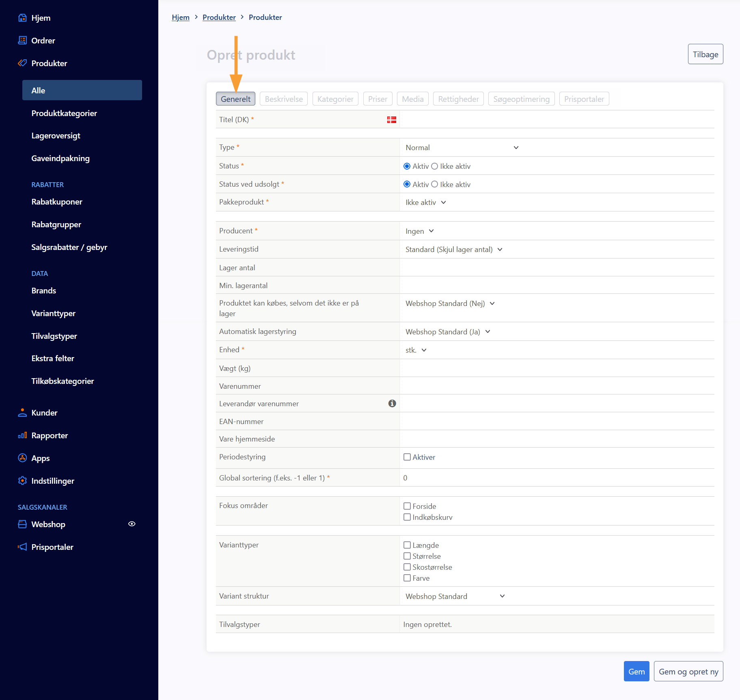This screenshot has height=700, width=740.
Task: Open the Enhed dropdown showing stk.
Action: [x=416, y=350]
